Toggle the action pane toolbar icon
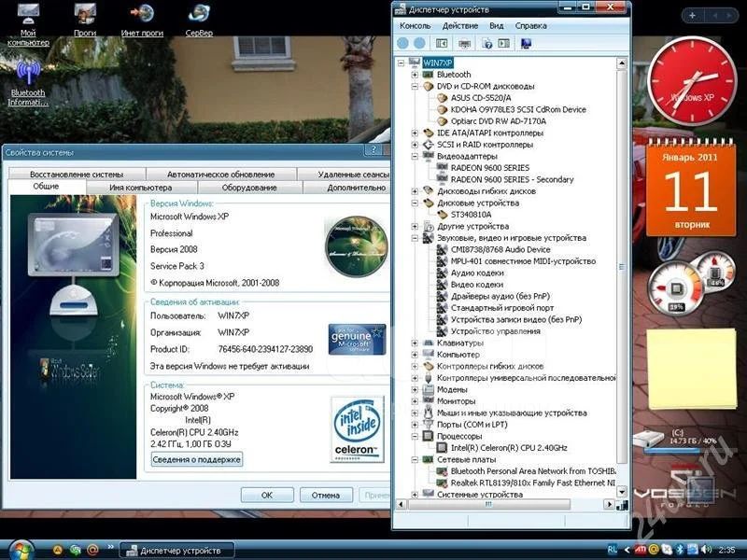Viewport: 747px width, 560px height. pos(503,43)
